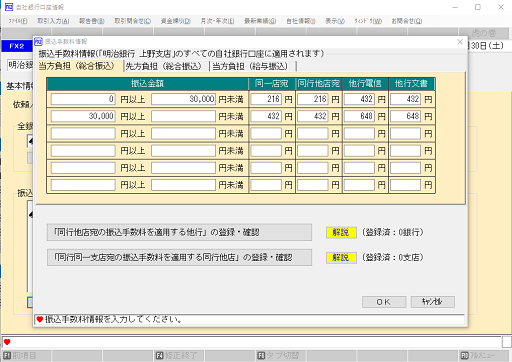Viewport: 512px width, 362px height.
Task: Open the ファイル(F) menu
Action: coord(18,21)
